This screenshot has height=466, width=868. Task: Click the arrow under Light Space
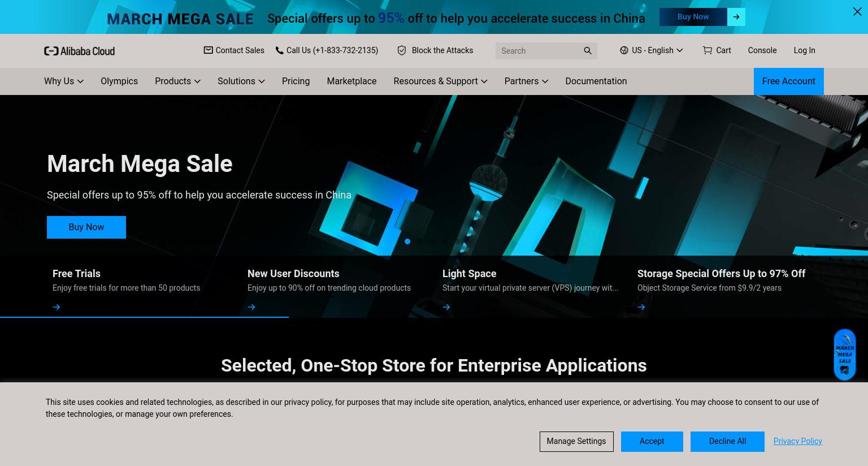point(446,307)
